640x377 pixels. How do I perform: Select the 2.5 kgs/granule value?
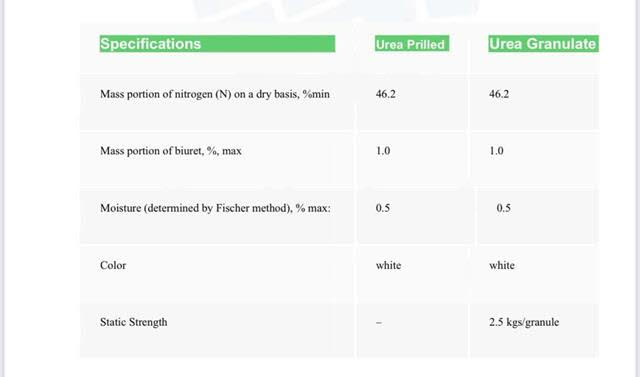pyautogui.click(x=524, y=322)
